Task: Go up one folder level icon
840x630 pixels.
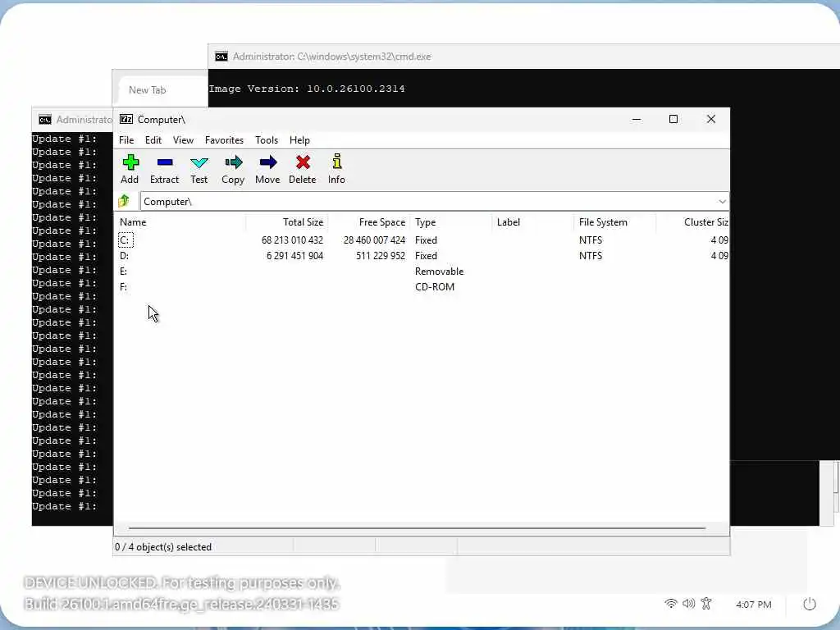Action: click(x=125, y=201)
